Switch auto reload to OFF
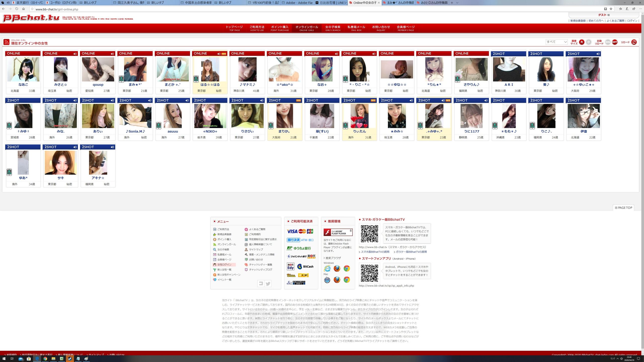 615,42
